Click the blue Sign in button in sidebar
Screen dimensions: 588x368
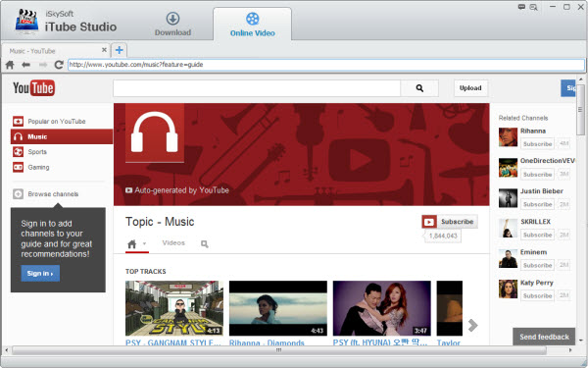[40, 274]
